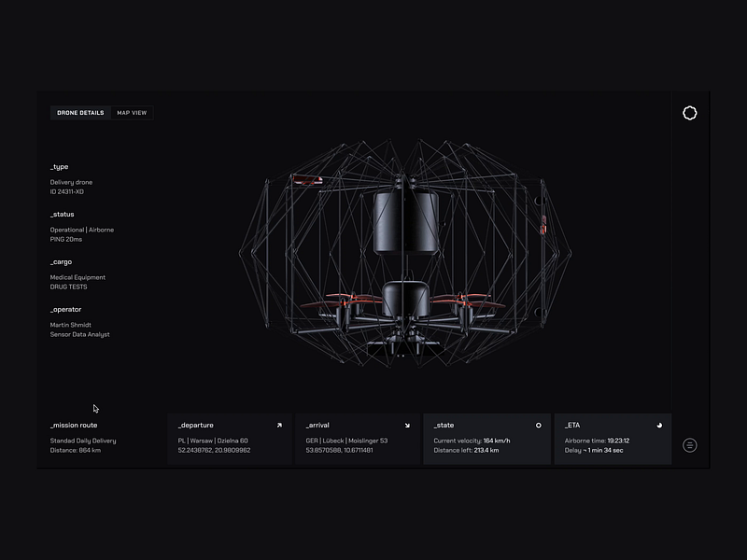Click the crescent moon icon on _ETA panel
The image size is (747, 560).
661,423
